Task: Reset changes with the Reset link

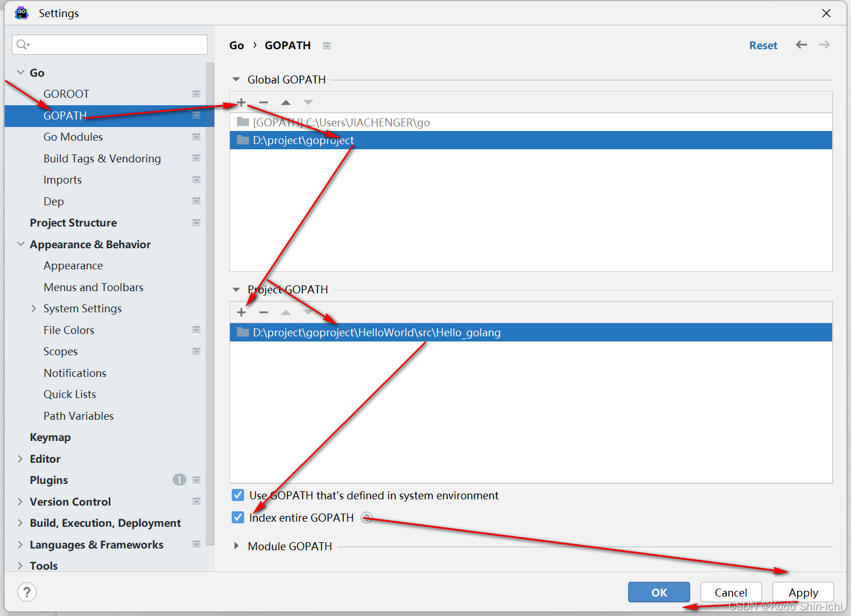Action: (x=763, y=45)
